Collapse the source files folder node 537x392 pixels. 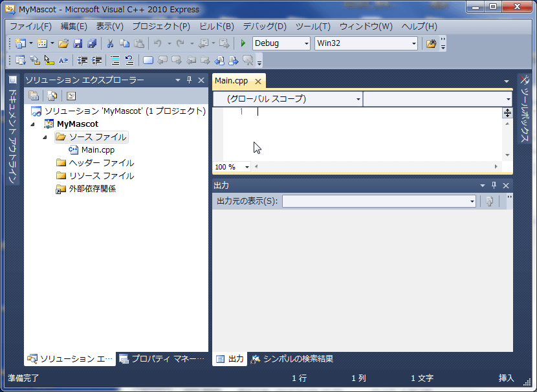click(x=45, y=137)
